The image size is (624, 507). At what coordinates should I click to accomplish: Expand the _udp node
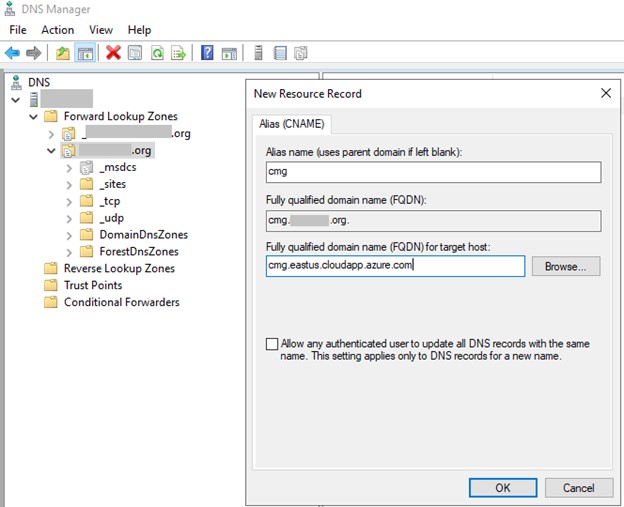(x=69, y=219)
